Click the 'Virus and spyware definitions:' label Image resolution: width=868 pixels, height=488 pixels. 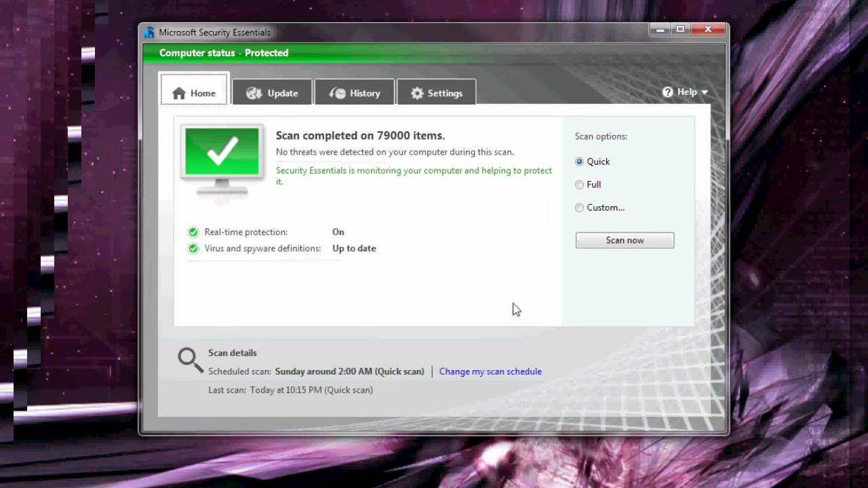[263, 249]
